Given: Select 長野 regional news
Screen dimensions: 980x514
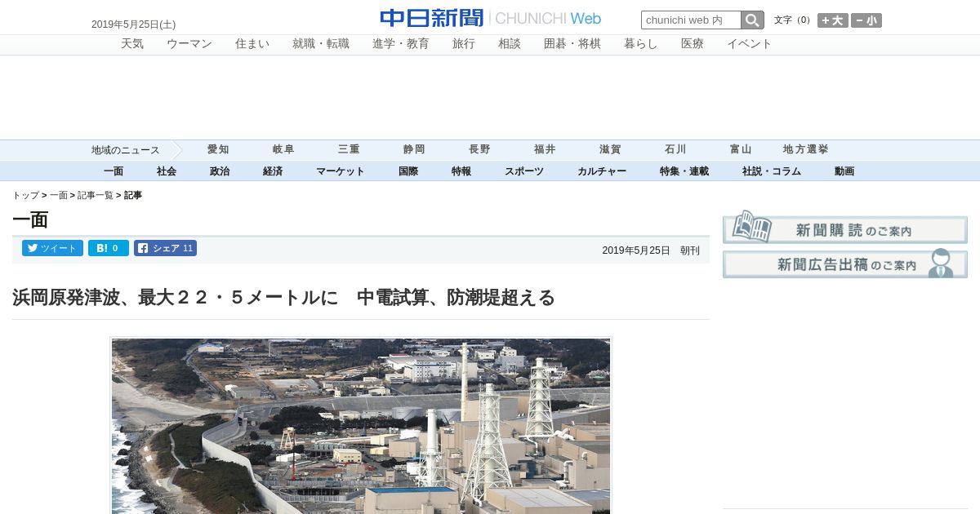Looking at the screenshot, I should tap(479, 149).
